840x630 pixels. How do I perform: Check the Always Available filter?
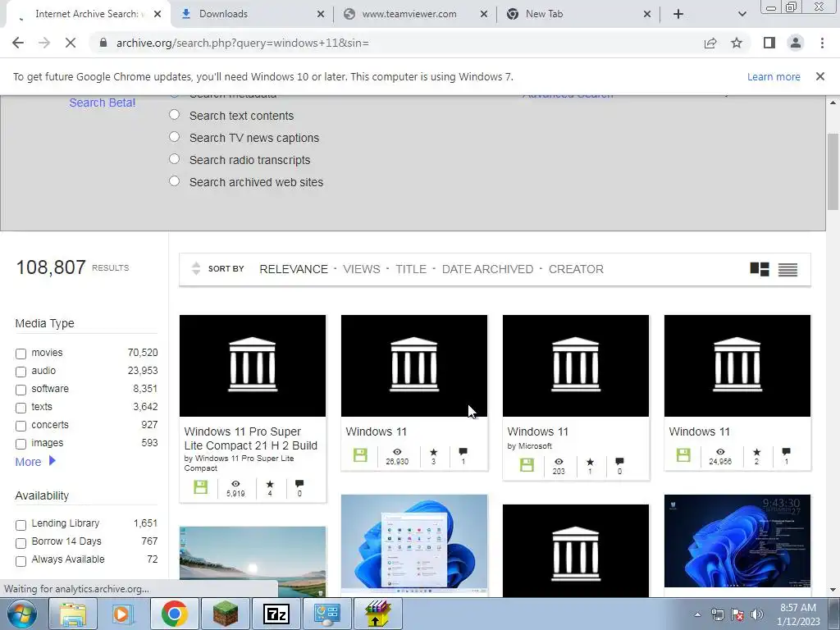(x=21, y=561)
